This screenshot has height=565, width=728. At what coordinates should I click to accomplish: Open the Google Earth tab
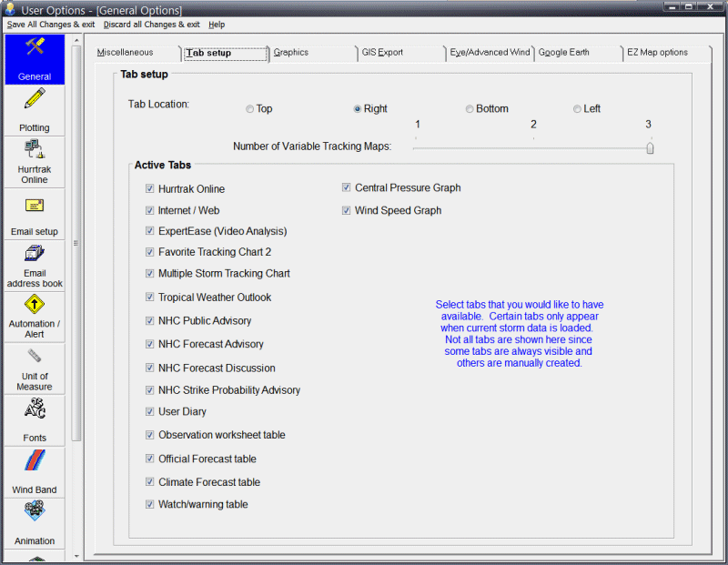564,53
